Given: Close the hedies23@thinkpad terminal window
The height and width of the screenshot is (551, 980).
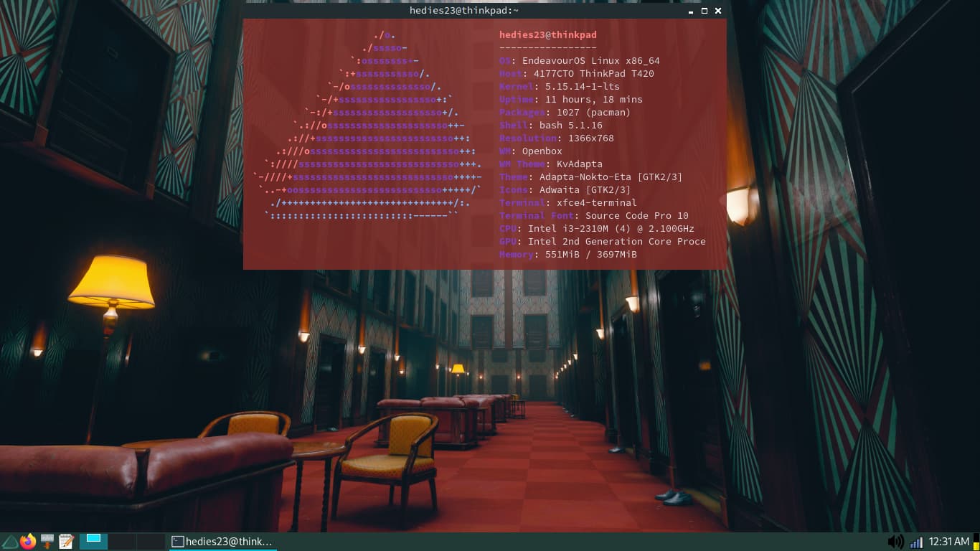Looking at the screenshot, I should point(718,11).
